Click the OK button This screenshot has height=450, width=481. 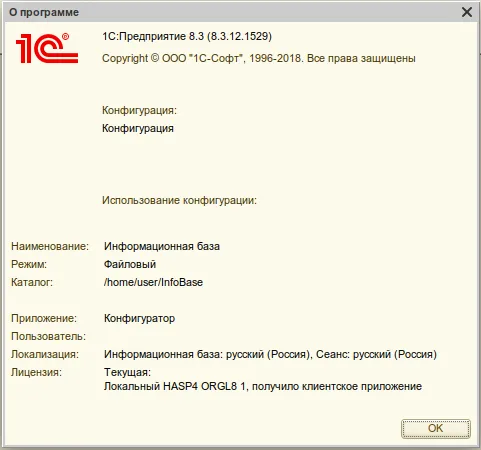pyautogui.click(x=436, y=428)
